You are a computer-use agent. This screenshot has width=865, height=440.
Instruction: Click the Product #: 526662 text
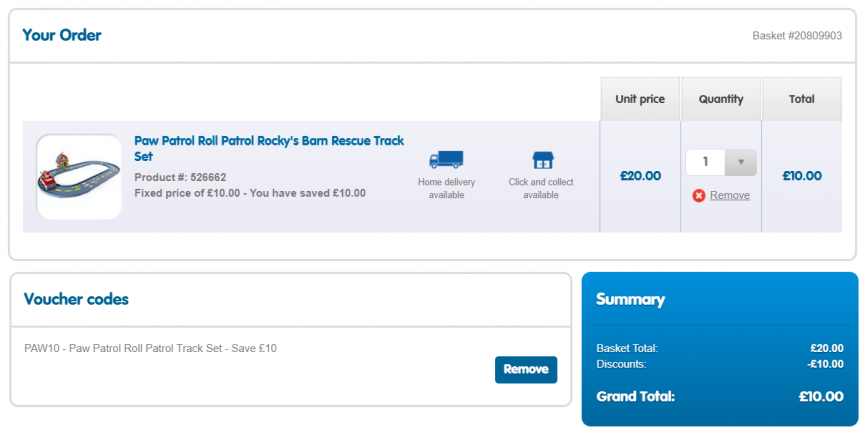point(180,178)
